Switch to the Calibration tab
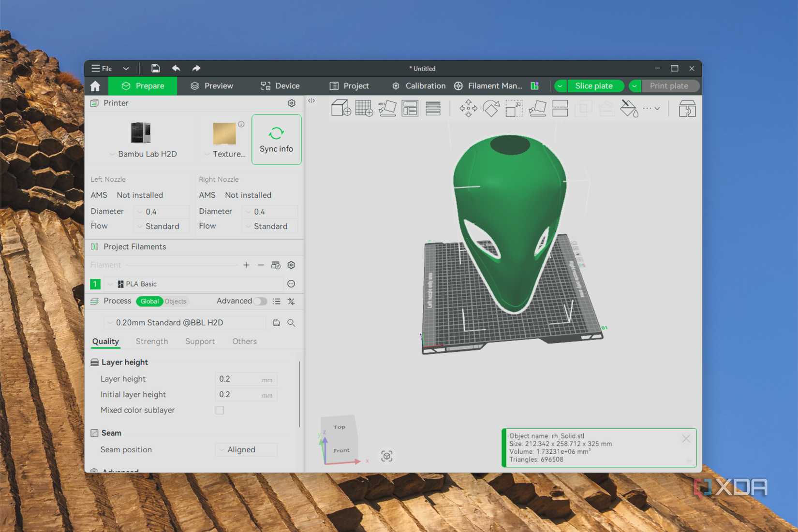Image resolution: width=798 pixels, height=532 pixels. tap(418, 86)
